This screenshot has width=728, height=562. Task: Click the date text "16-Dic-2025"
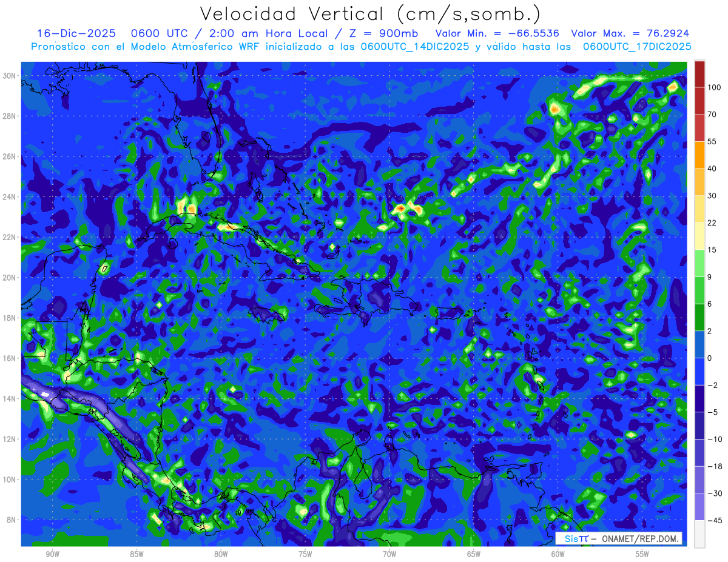[76, 33]
